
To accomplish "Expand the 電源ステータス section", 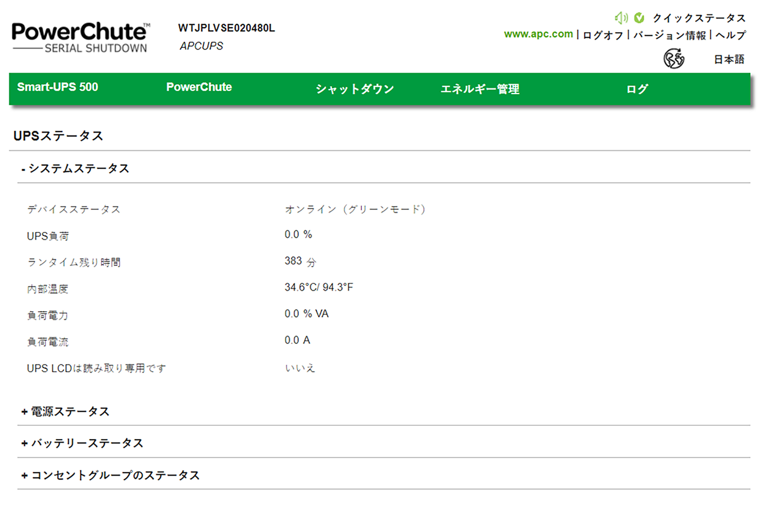I will tap(65, 412).
